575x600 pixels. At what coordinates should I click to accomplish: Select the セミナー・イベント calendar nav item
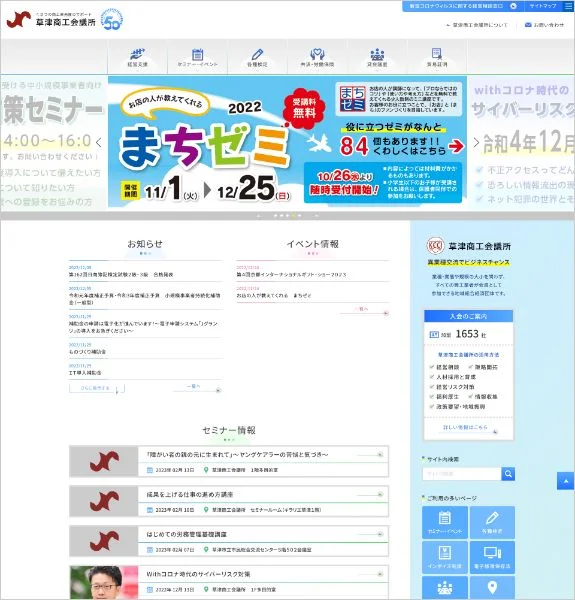click(x=197, y=58)
